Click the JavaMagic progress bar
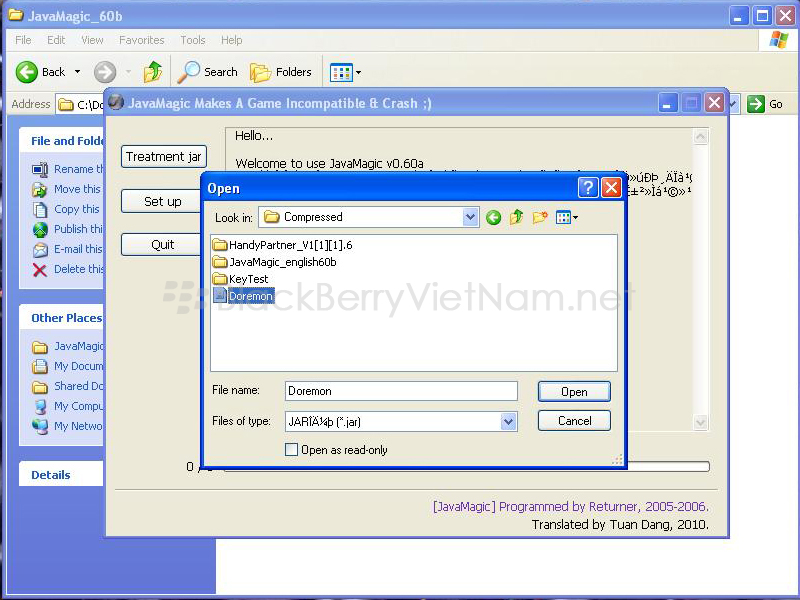Screen dimensions: 800x600 668,466
